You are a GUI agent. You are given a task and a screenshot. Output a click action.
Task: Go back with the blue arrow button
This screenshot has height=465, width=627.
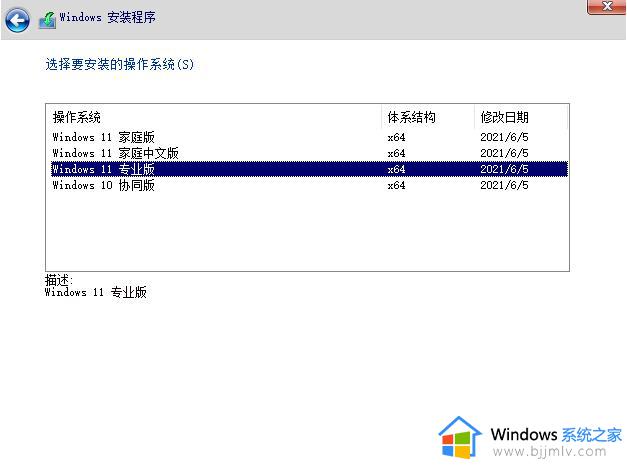click(x=17, y=20)
